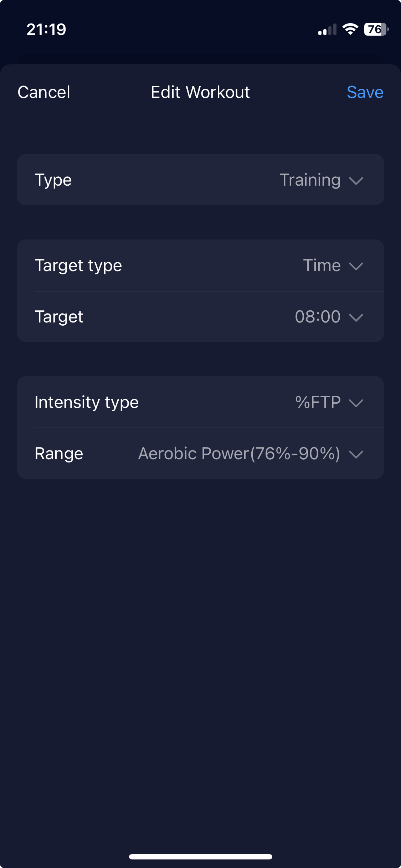Select the Target type row label
Image resolution: width=401 pixels, height=868 pixels.
(x=78, y=265)
